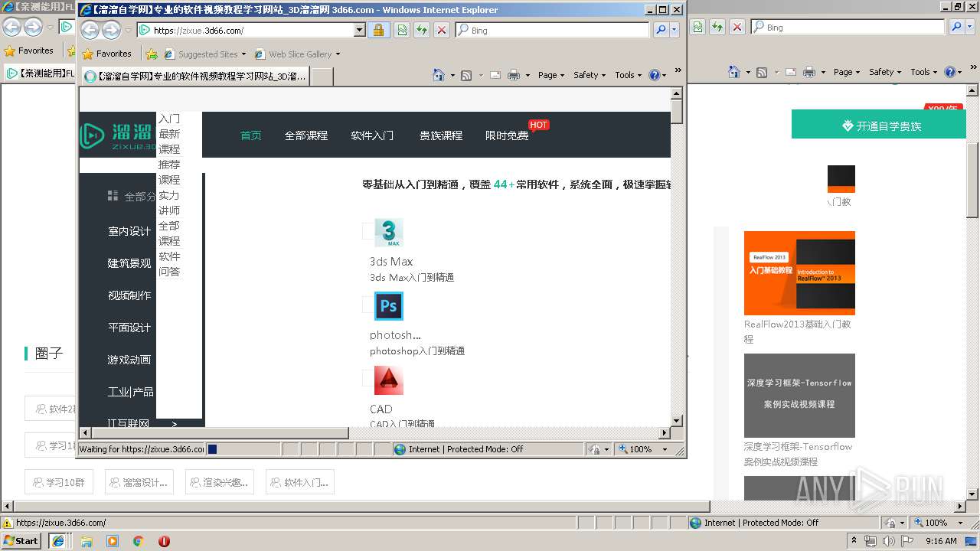Open 软件入门 in the site navigation
Viewport: 980px width, 551px height.
click(x=372, y=135)
